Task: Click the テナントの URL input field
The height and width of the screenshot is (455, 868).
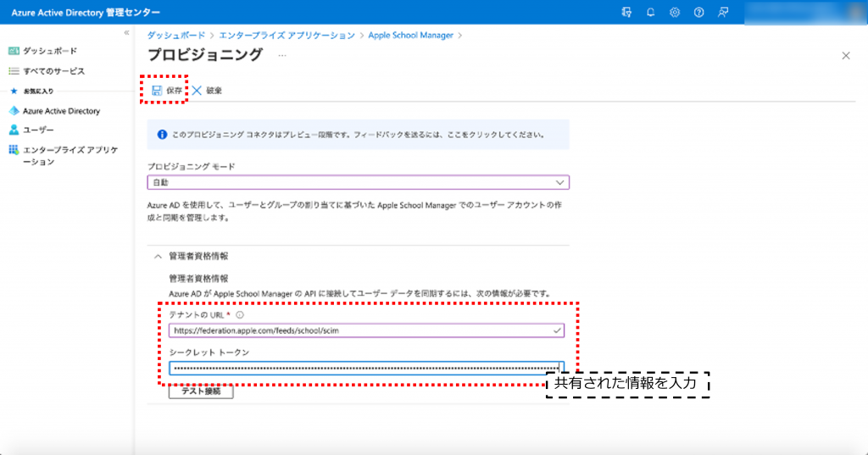Action: (x=366, y=330)
